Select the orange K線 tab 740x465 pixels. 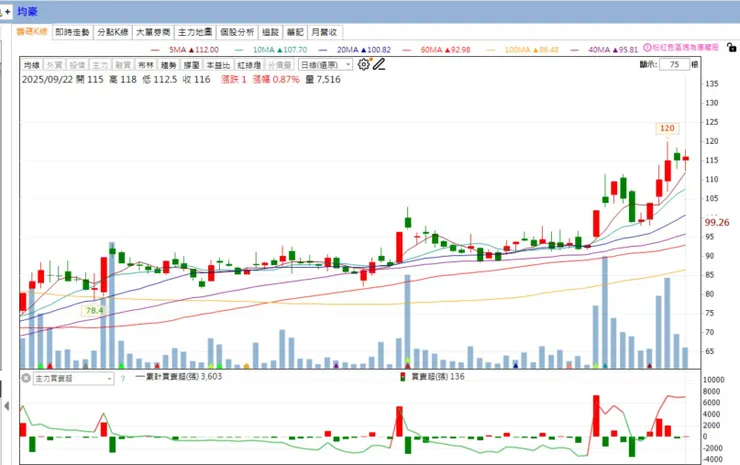[x=32, y=32]
